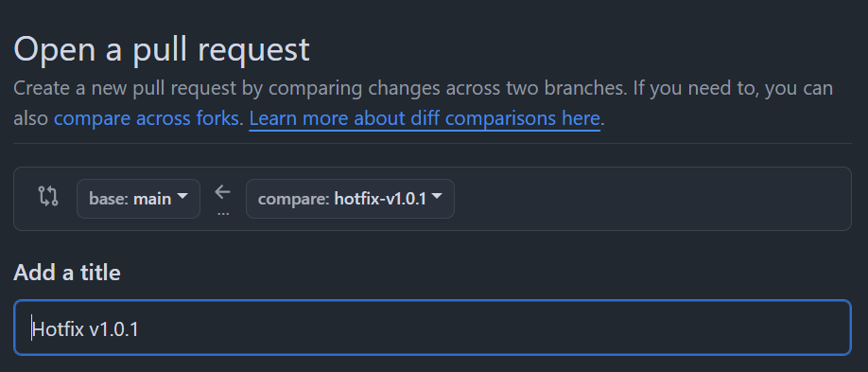The image size is (868, 372).
Task: Click the compare: label text
Action: pyautogui.click(x=294, y=199)
